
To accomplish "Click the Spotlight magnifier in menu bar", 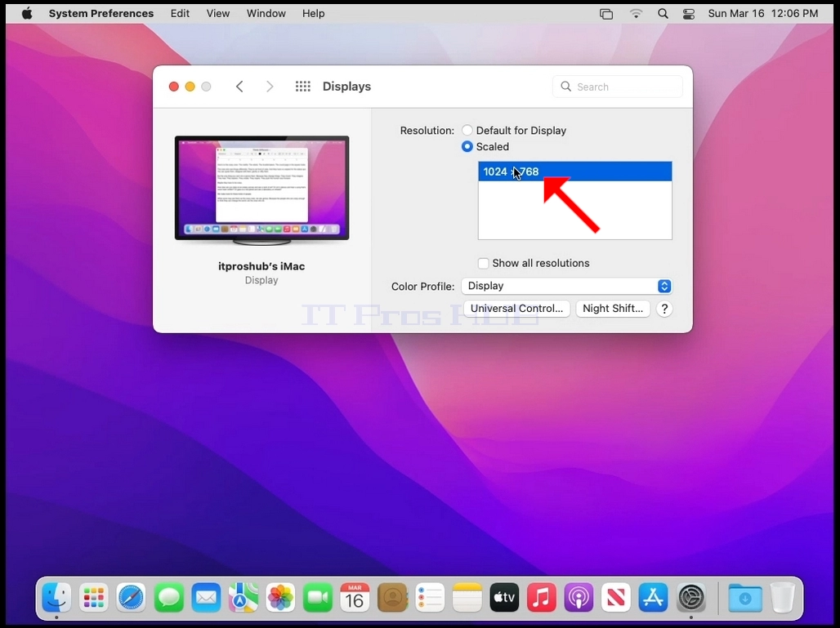I will point(663,14).
